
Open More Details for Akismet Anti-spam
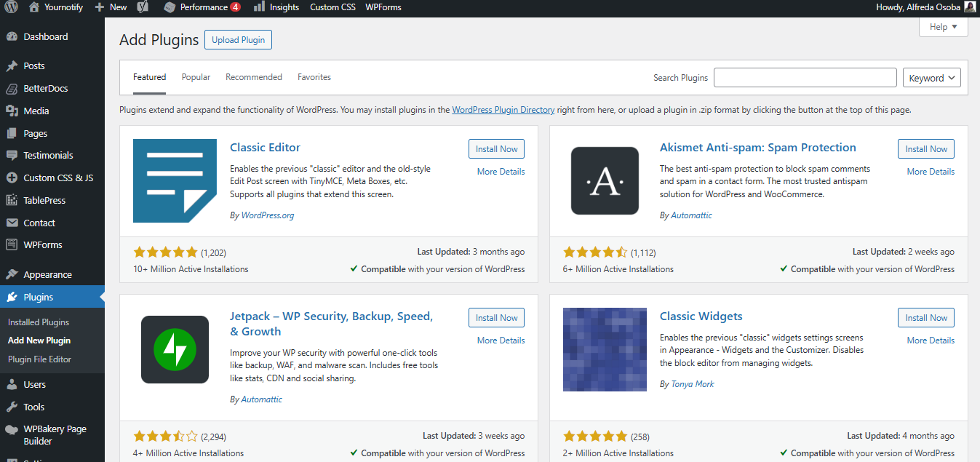(931, 172)
